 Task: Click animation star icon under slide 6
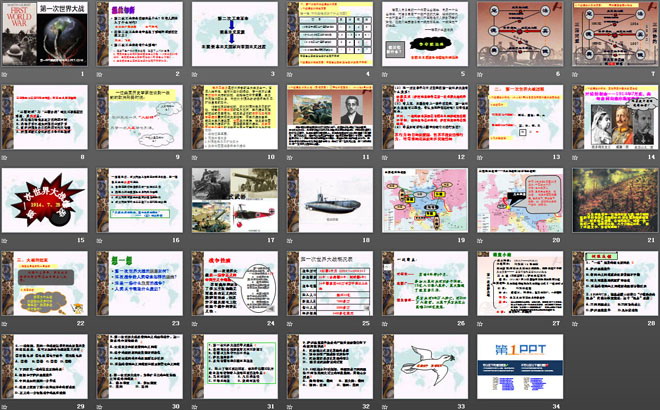click(480, 75)
